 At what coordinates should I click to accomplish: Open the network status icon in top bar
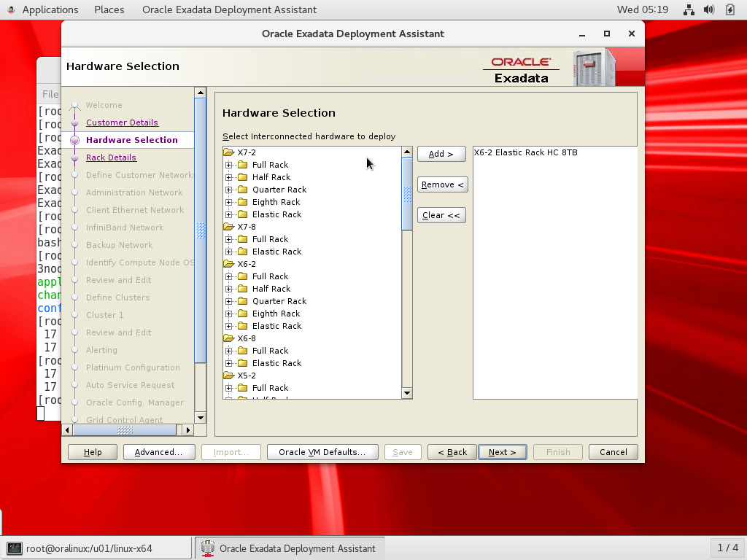coord(689,9)
